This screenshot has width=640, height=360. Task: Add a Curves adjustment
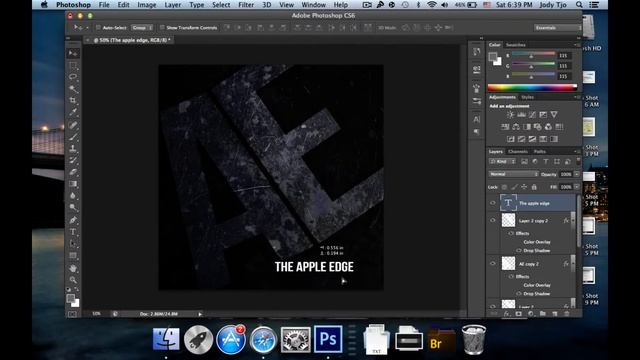click(532, 115)
